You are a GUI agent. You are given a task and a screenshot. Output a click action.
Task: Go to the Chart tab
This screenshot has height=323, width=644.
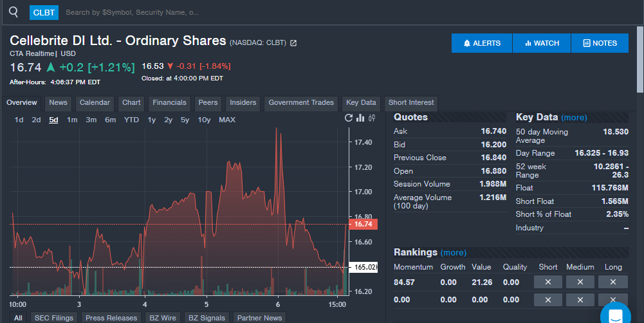(x=131, y=103)
